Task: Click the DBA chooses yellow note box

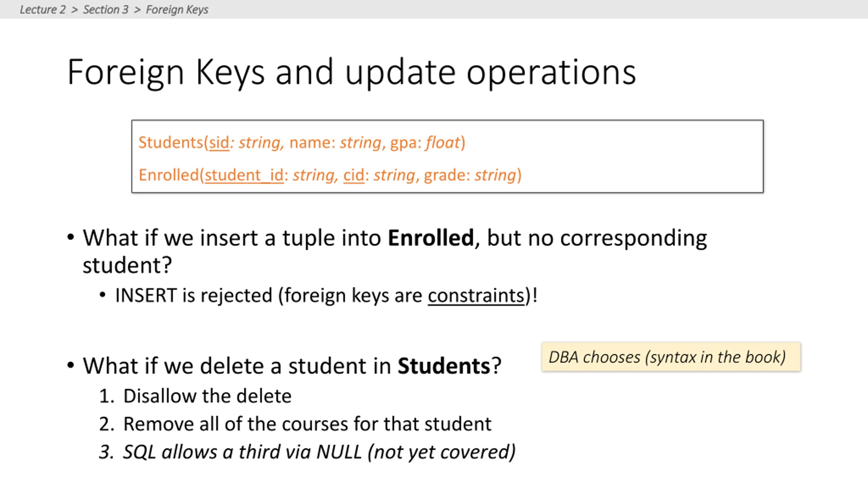Action: (x=671, y=357)
